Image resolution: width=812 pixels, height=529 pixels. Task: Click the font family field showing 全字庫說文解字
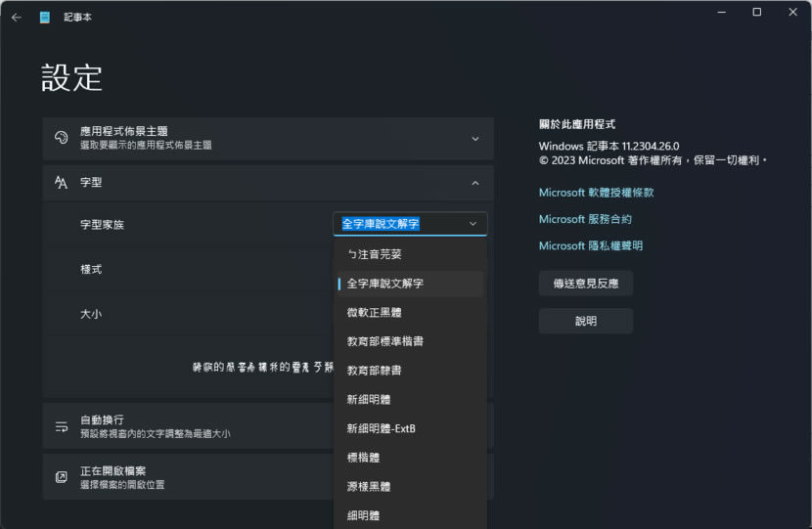pos(410,224)
